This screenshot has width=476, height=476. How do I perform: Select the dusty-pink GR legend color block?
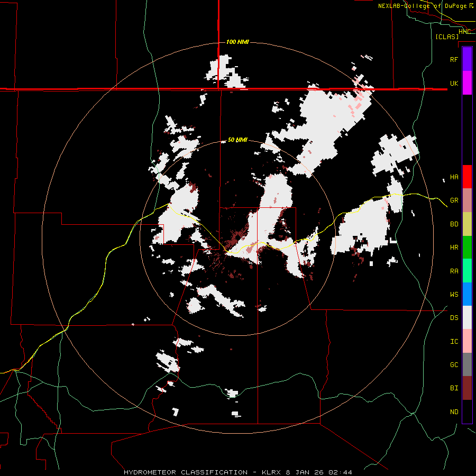coord(467,200)
